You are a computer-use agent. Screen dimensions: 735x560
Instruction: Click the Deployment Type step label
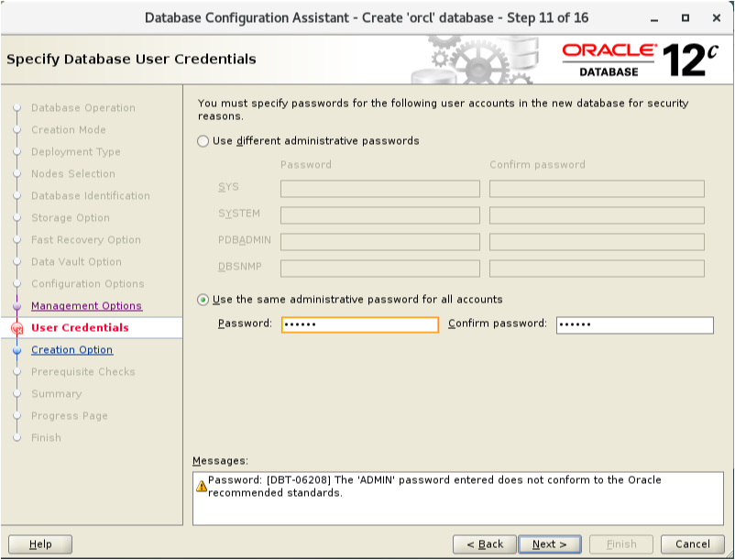(x=76, y=152)
